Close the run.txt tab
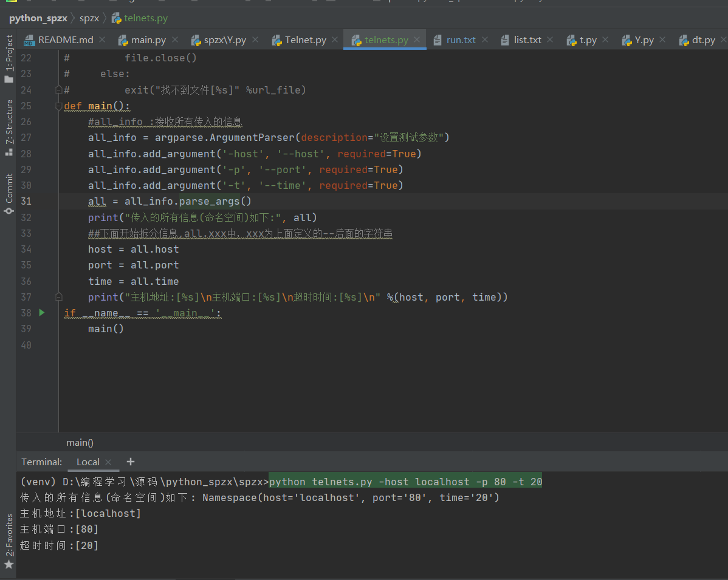728x580 pixels. point(485,40)
